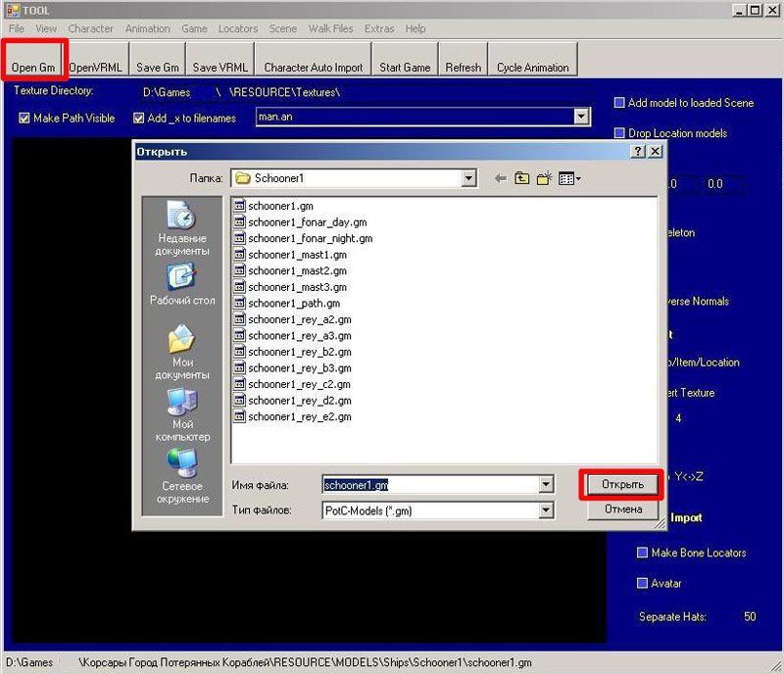
Task: Open the View menu
Action: (x=46, y=28)
